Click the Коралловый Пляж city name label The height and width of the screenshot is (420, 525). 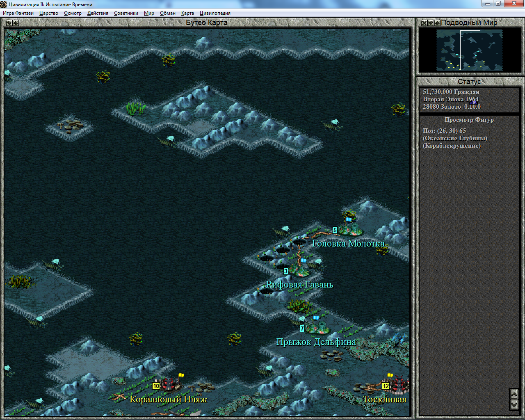tap(169, 399)
